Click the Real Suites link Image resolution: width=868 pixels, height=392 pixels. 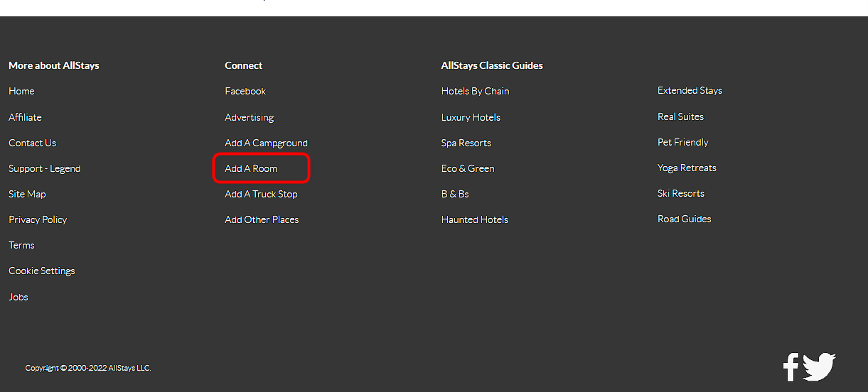680,116
